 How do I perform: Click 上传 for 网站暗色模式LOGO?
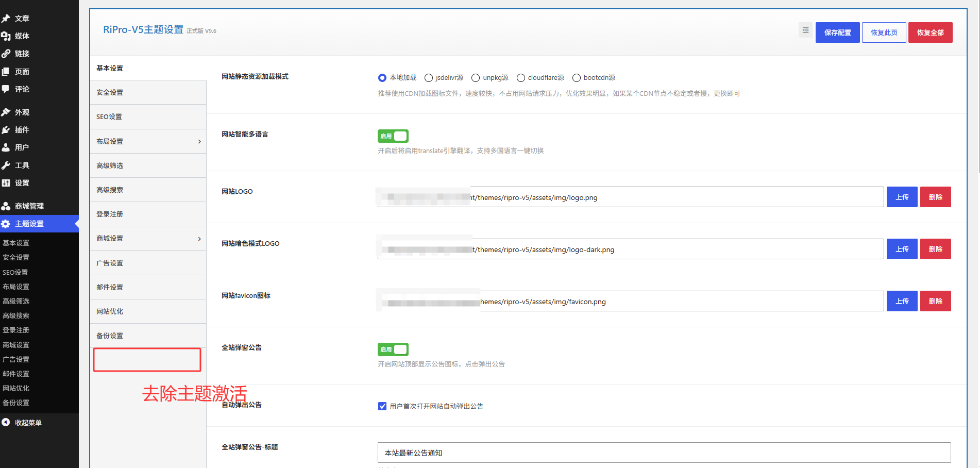click(902, 249)
